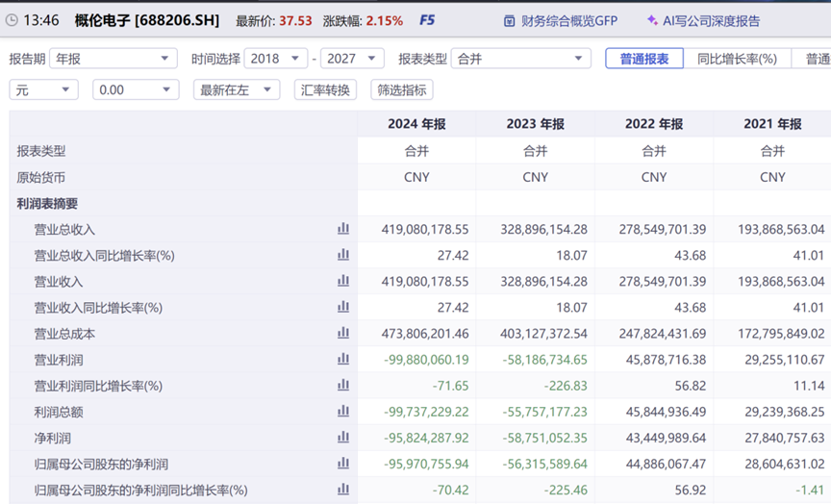Open AI写公司深度报告 feature

pos(703,20)
